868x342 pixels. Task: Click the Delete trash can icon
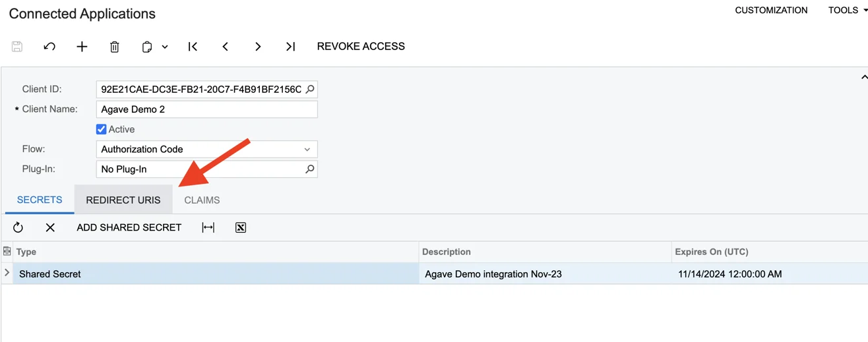click(x=115, y=46)
